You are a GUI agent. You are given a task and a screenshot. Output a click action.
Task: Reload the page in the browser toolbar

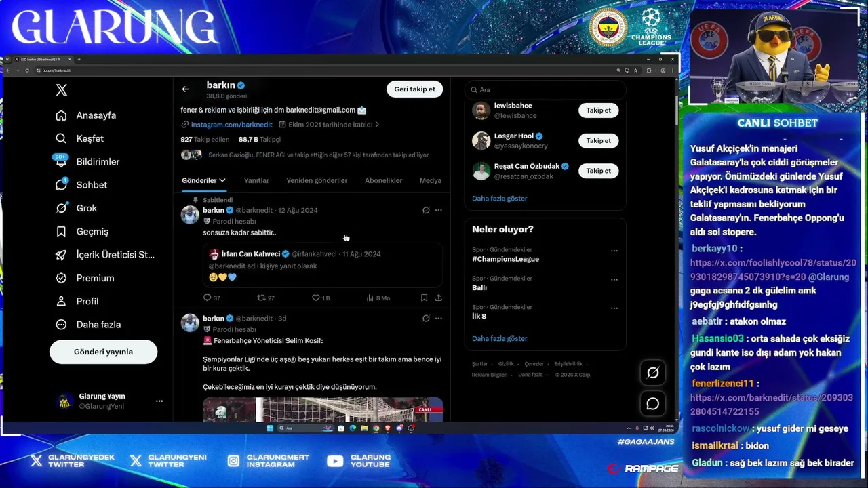click(27, 70)
